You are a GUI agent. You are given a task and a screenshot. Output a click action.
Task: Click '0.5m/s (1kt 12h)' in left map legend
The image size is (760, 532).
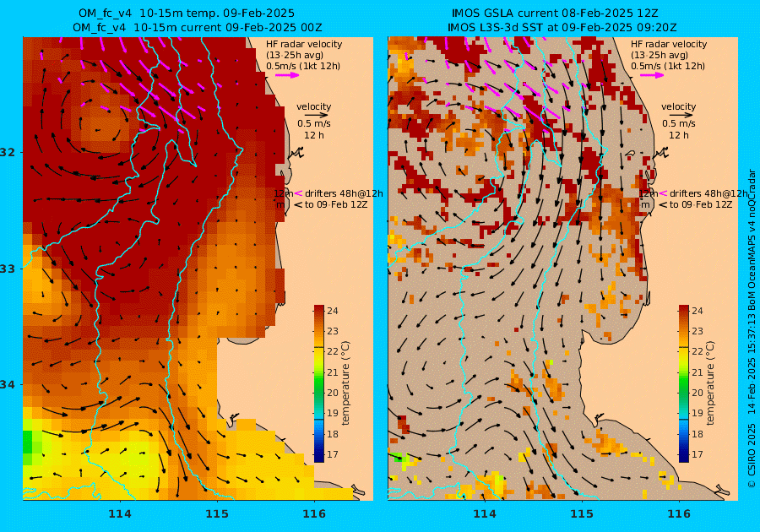point(303,66)
